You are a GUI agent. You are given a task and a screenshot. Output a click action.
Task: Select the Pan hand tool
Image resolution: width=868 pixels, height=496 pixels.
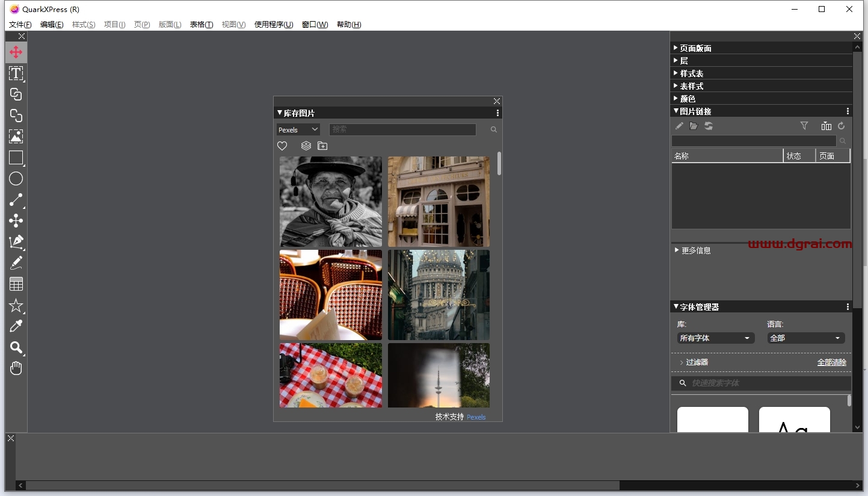16,368
